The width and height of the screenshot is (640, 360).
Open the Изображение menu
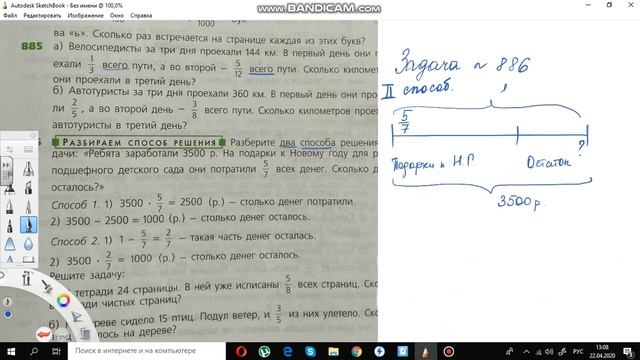tap(85, 16)
